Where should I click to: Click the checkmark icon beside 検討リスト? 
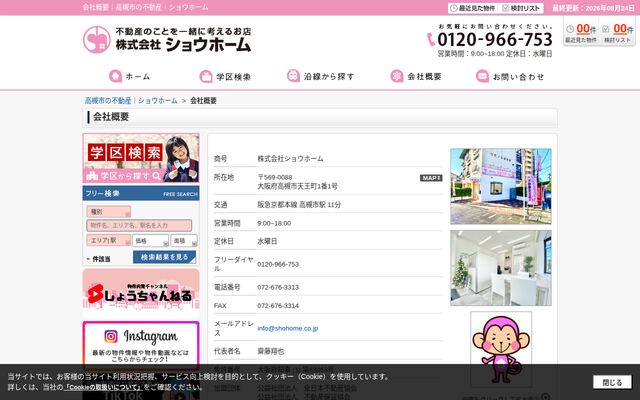(x=506, y=8)
